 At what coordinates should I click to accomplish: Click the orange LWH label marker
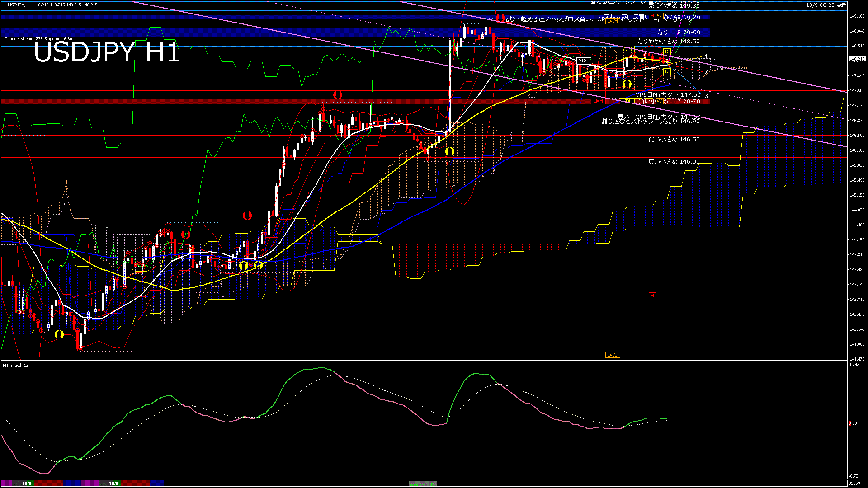click(x=613, y=21)
